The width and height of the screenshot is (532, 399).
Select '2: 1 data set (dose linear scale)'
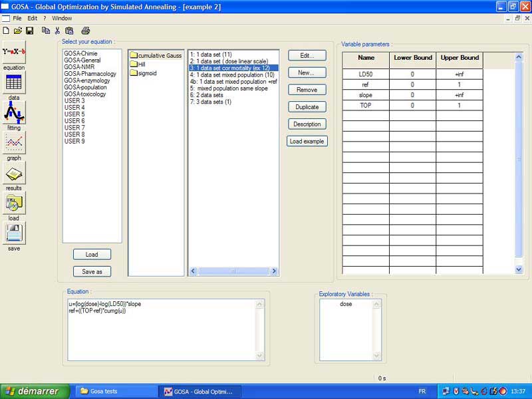[x=229, y=61]
